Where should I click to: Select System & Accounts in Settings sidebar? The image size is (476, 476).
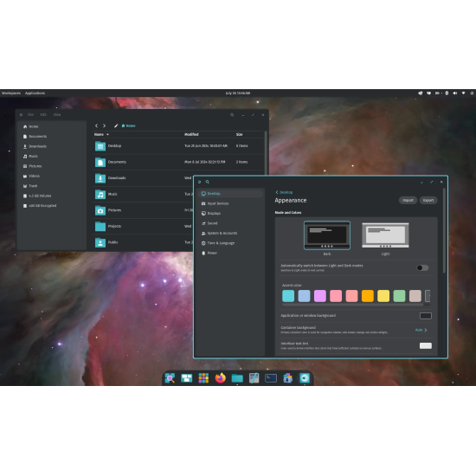231,233
